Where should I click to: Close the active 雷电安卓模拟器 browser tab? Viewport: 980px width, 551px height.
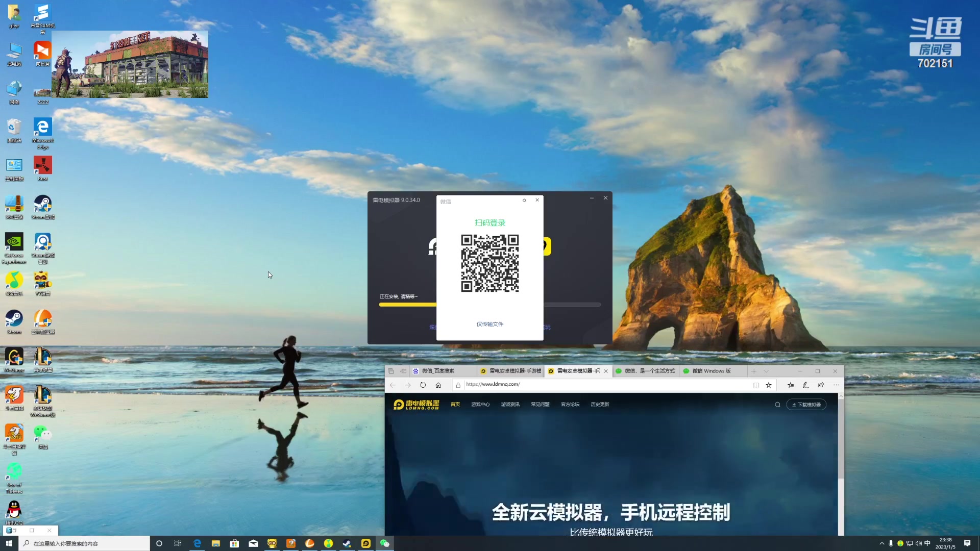coord(606,371)
